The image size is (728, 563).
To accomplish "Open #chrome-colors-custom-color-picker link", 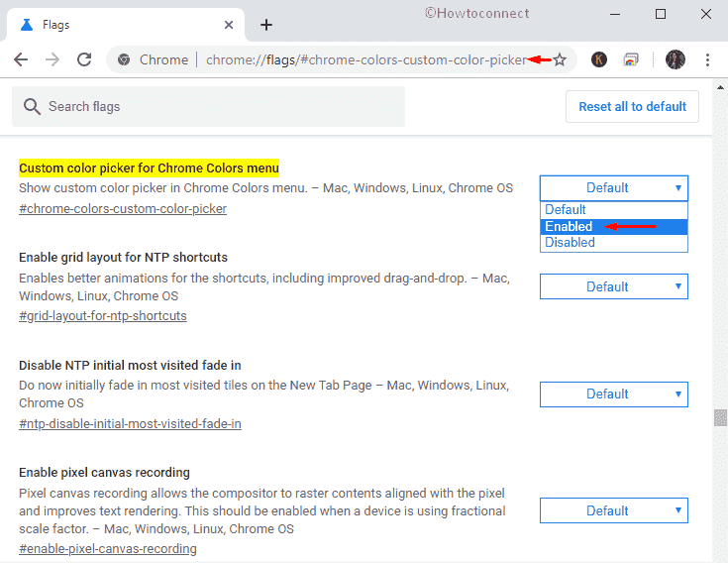I will 123,209.
